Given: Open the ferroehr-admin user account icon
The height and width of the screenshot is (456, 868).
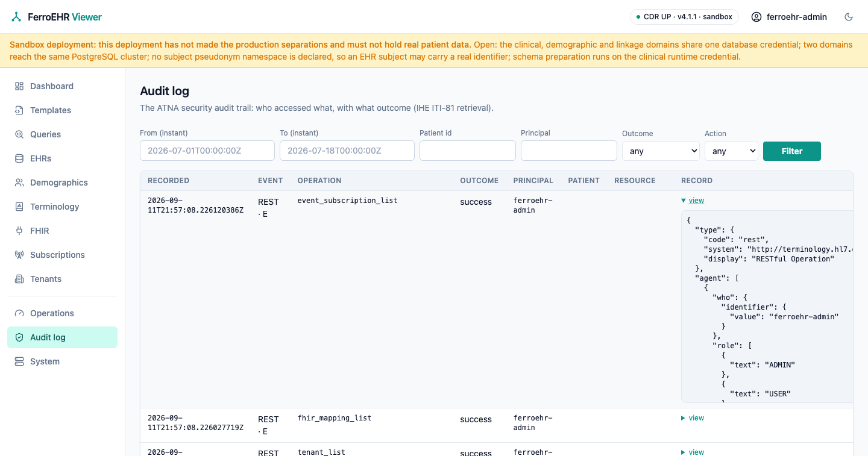Looking at the screenshot, I should coord(756,17).
